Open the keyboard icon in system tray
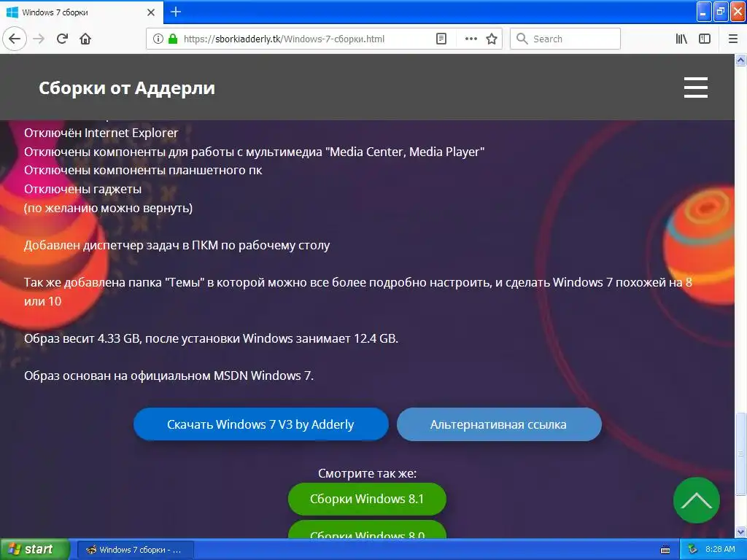The height and width of the screenshot is (560, 747). coord(665,550)
